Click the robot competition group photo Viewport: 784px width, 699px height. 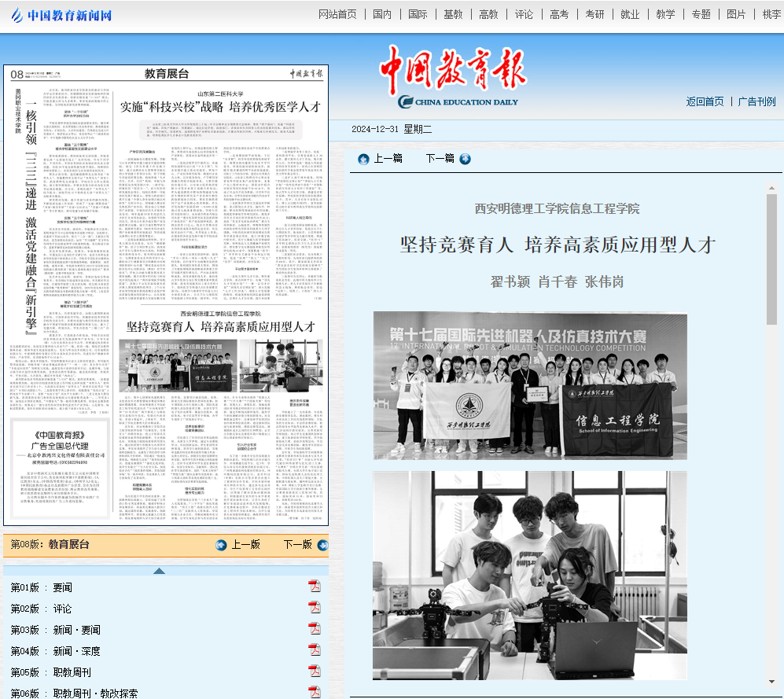(530, 385)
